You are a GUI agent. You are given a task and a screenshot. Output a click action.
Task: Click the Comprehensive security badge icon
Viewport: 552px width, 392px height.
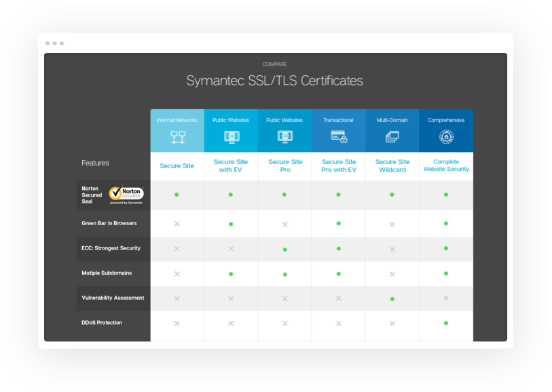(446, 136)
